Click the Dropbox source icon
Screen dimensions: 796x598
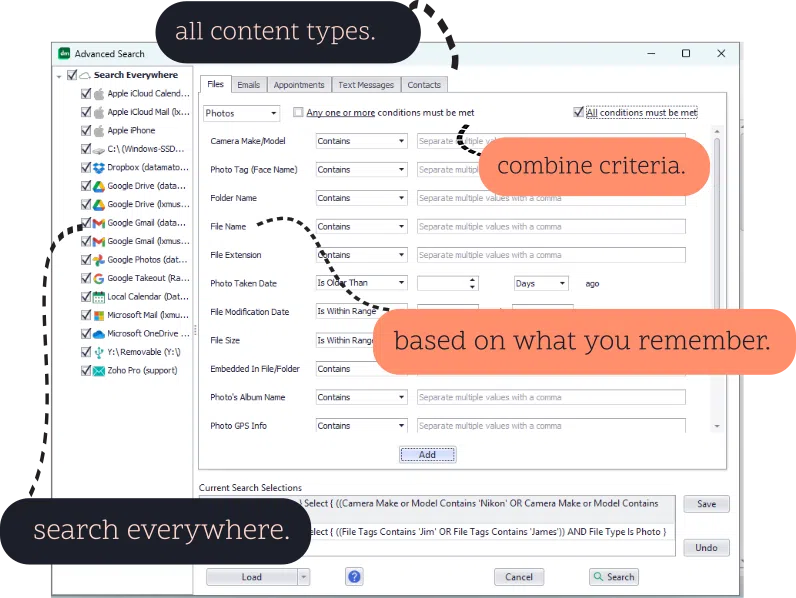point(99,168)
